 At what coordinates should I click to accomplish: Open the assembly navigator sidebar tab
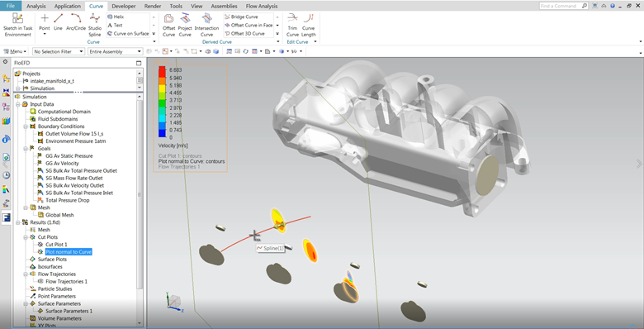pyautogui.click(x=6, y=79)
